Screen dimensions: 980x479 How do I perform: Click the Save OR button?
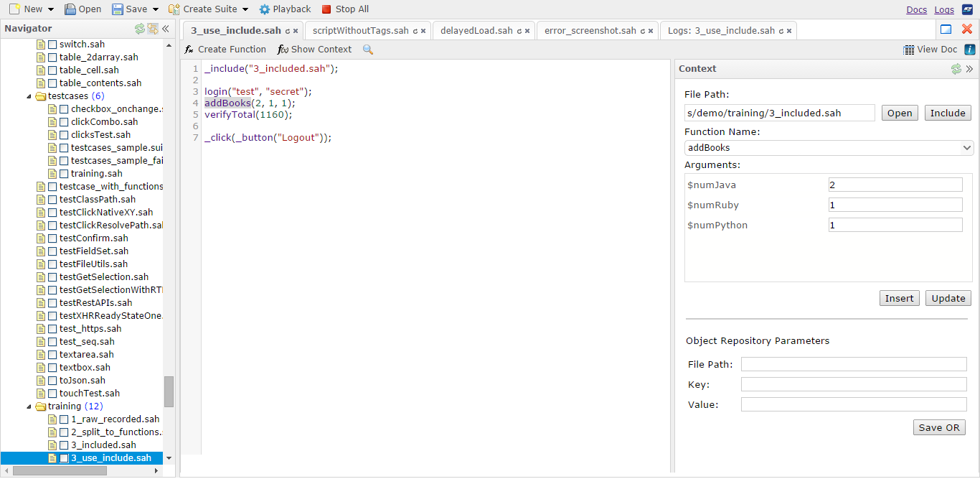click(x=939, y=427)
